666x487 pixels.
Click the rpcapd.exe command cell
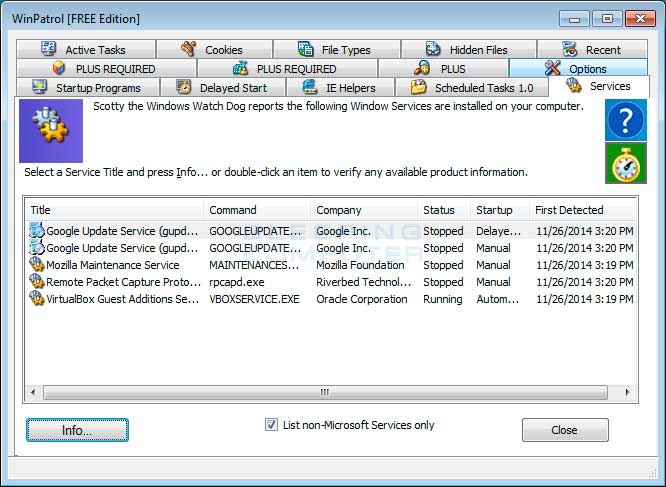pos(237,282)
